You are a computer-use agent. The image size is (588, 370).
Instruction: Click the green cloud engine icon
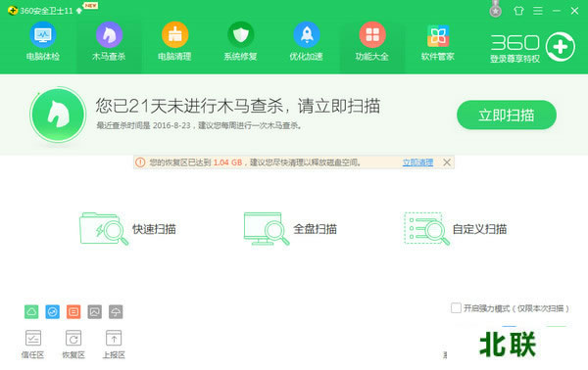tap(31, 312)
